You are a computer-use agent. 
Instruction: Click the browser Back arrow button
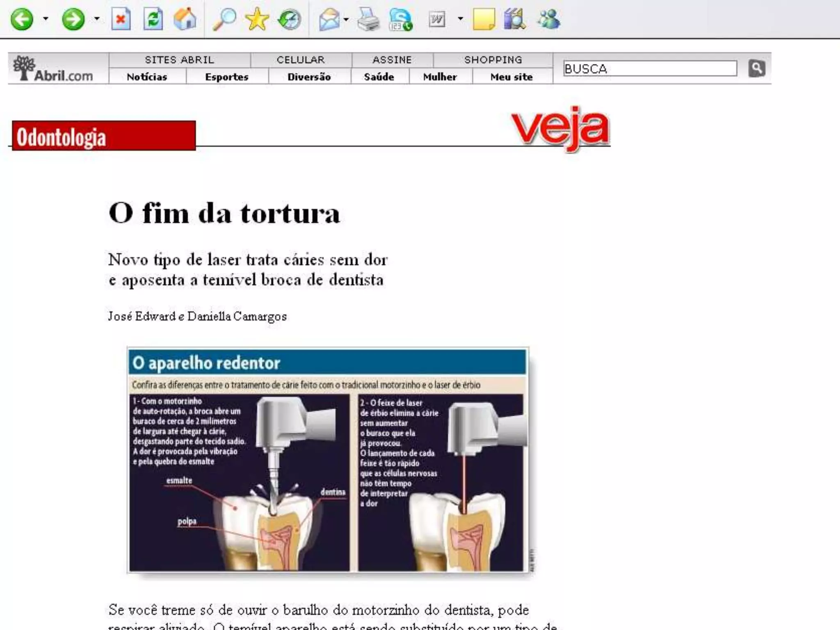[21, 19]
